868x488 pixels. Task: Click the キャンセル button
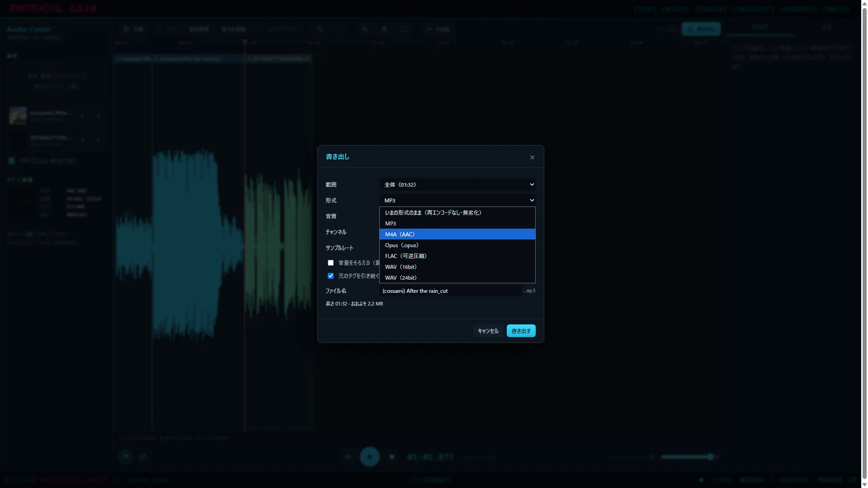tap(488, 331)
